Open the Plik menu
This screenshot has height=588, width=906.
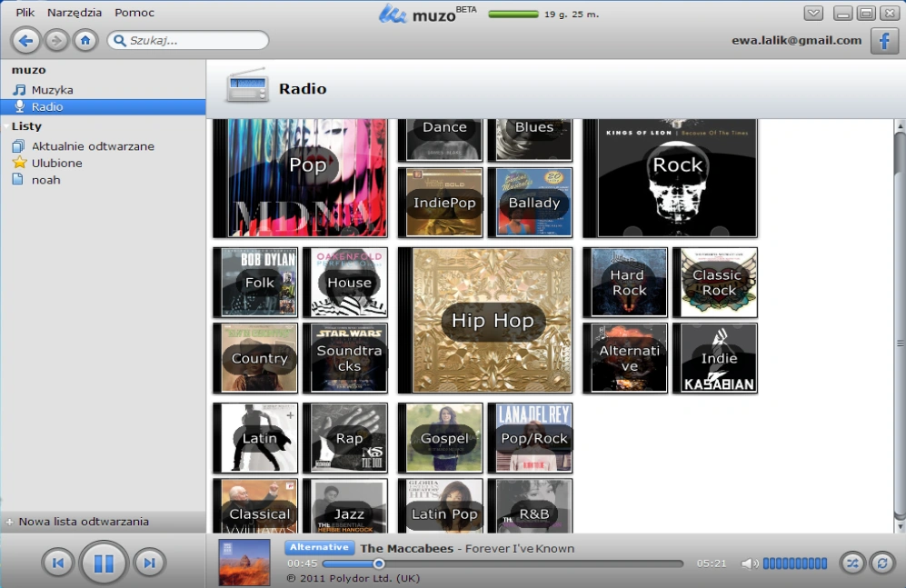(25, 12)
